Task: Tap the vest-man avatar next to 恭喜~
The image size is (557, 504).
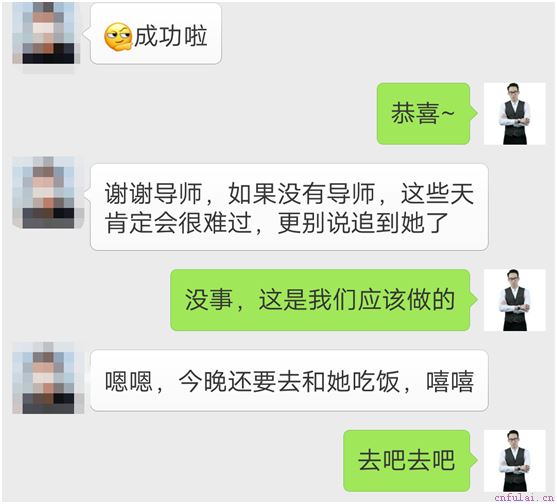Action: tap(514, 114)
